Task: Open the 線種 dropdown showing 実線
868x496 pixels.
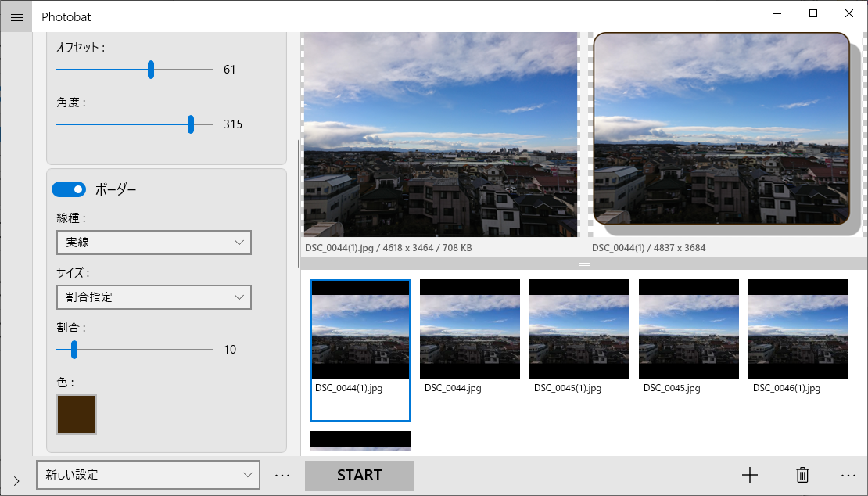Action: coord(154,243)
